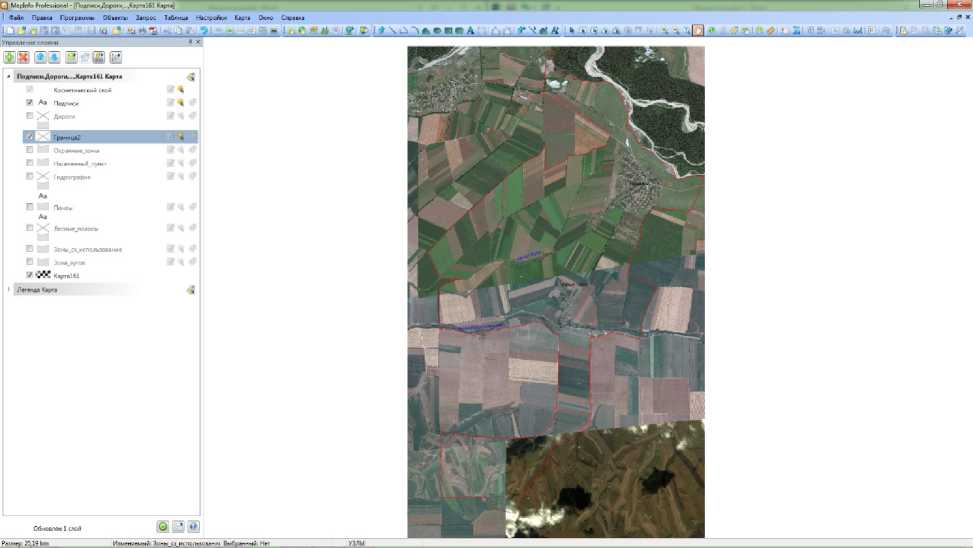Toggle visibility checkbox of Карта161 raster layer

point(29,274)
